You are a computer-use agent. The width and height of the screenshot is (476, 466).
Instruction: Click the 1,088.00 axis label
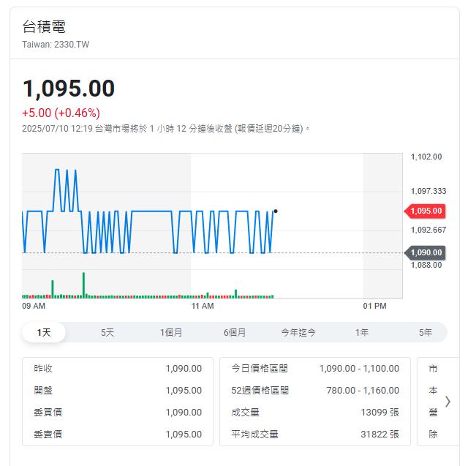tap(426, 265)
